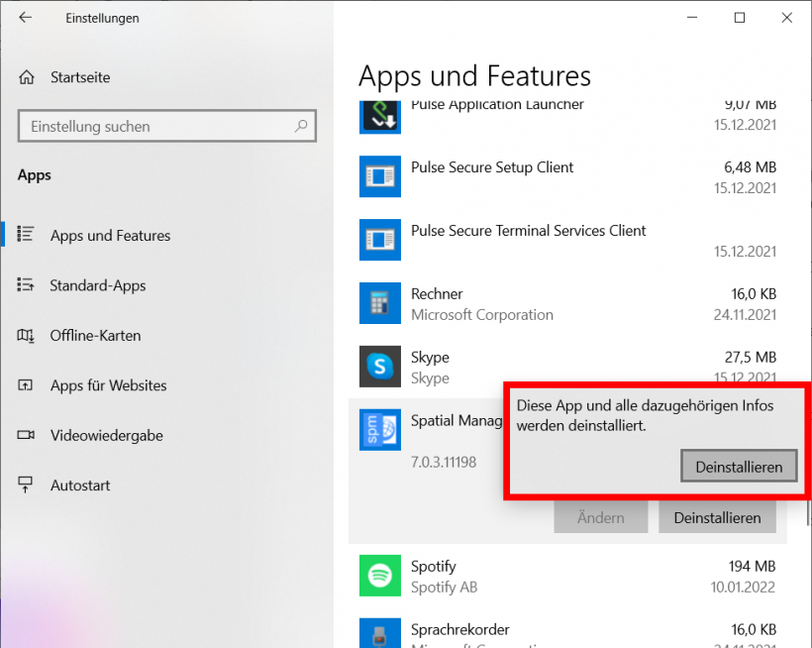Confirm uninstall via popup Deinstallieren button

pyautogui.click(x=739, y=466)
